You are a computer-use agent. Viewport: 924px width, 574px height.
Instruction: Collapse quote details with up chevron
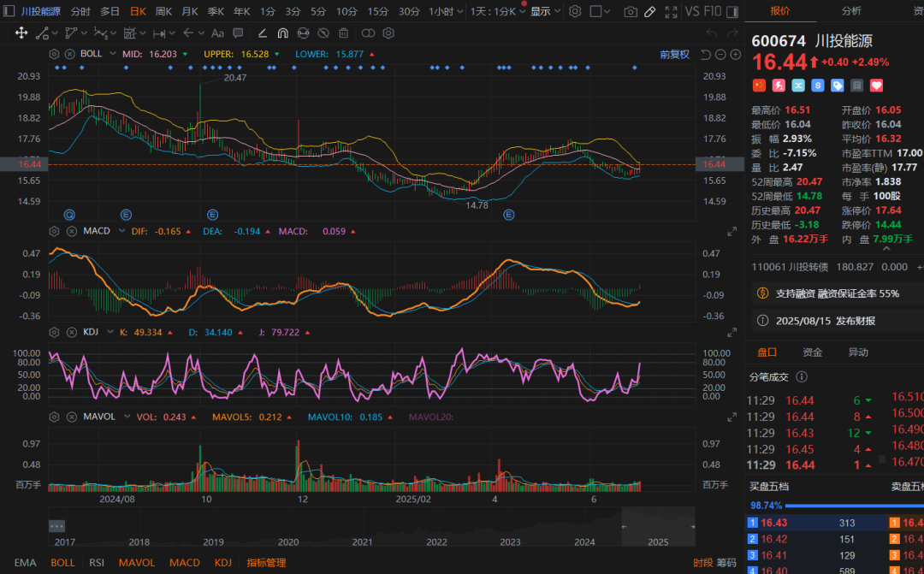coord(885,249)
